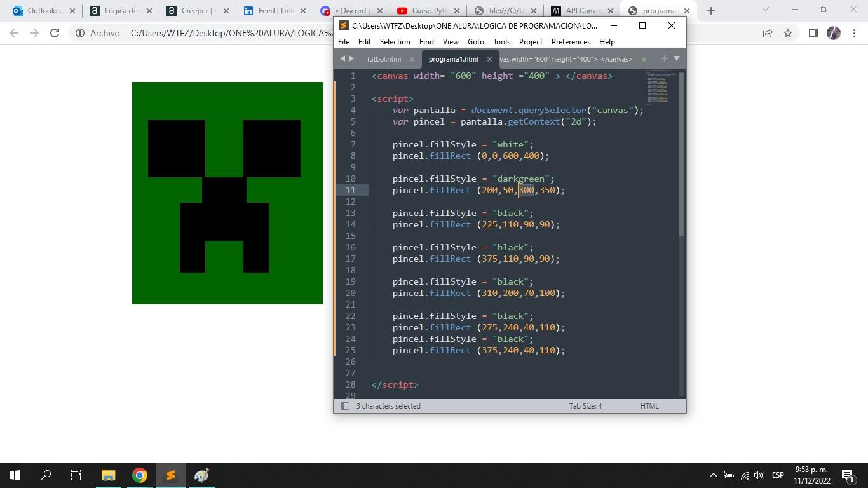Screen dimensions: 868x488
Task: Open Sublime Text Help menu
Action: (607, 41)
